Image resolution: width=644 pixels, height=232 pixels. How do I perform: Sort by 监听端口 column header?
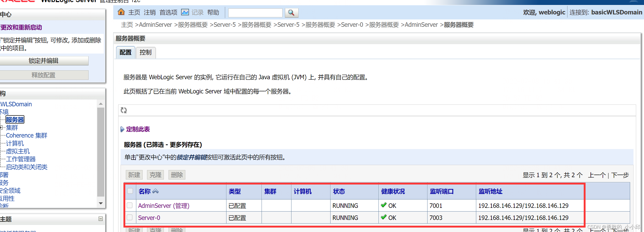pyautogui.click(x=442, y=191)
